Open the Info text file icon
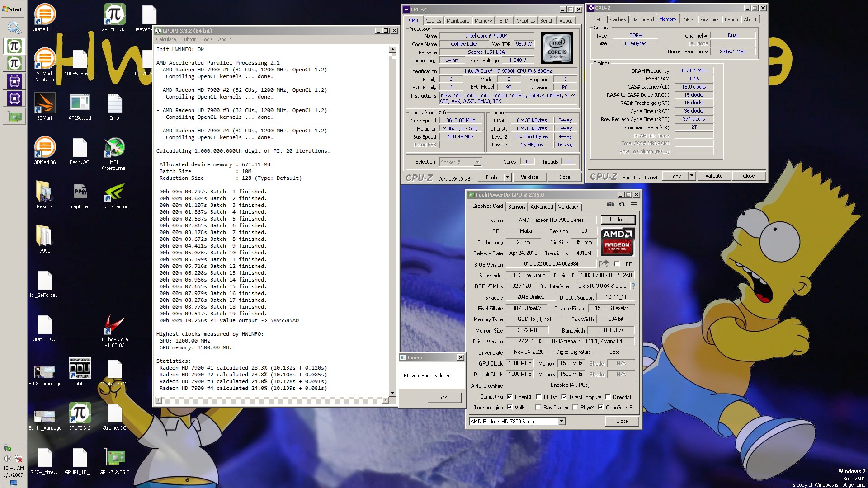The image size is (868, 488). pos(114,107)
